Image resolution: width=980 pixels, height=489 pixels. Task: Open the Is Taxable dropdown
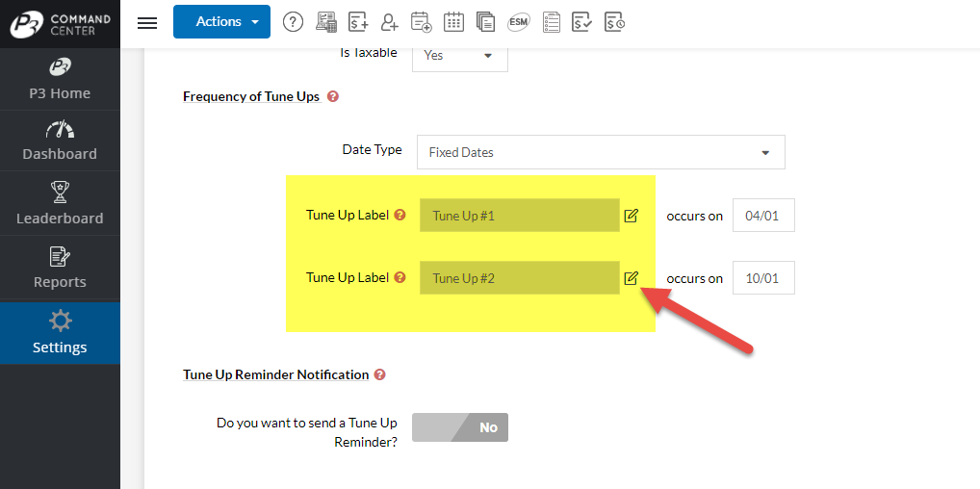click(x=459, y=56)
